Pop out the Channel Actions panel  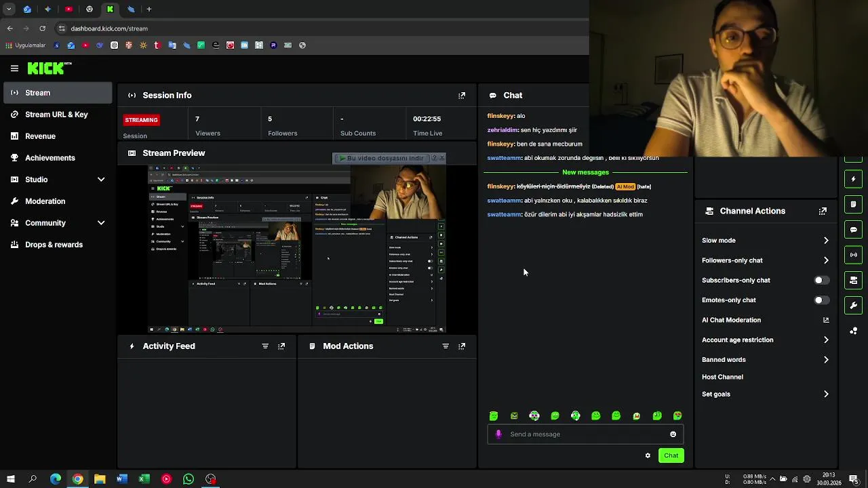point(823,211)
